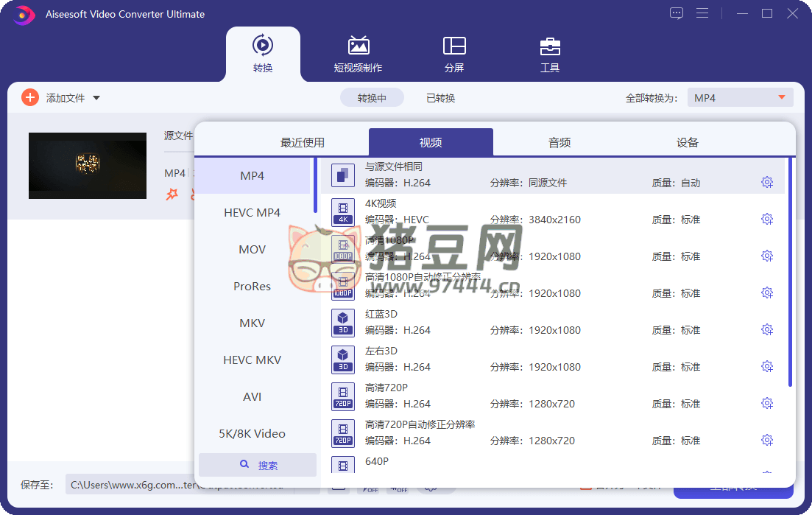Expand the 添加文件 dropdown arrow
812x515 pixels.
pyautogui.click(x=96, y=98)
